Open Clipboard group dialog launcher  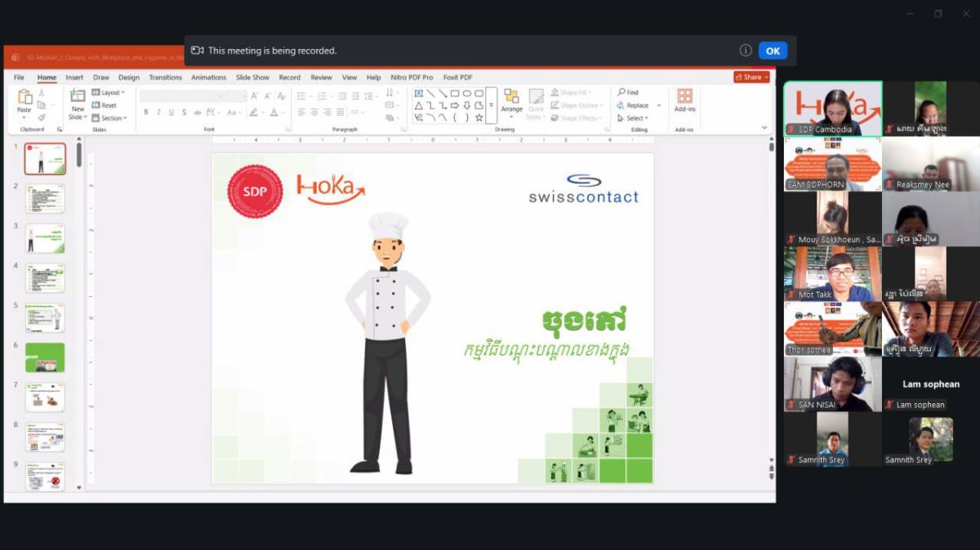tap(60, 130)
